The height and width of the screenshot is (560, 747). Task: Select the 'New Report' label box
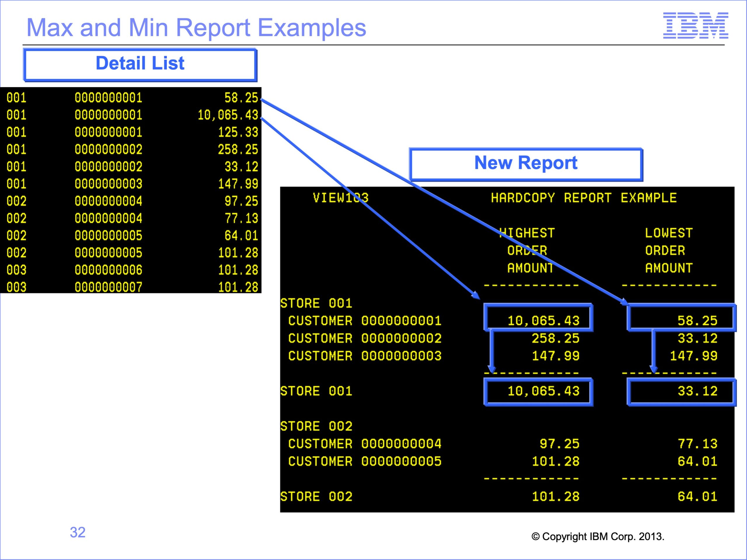click(526, 164)
